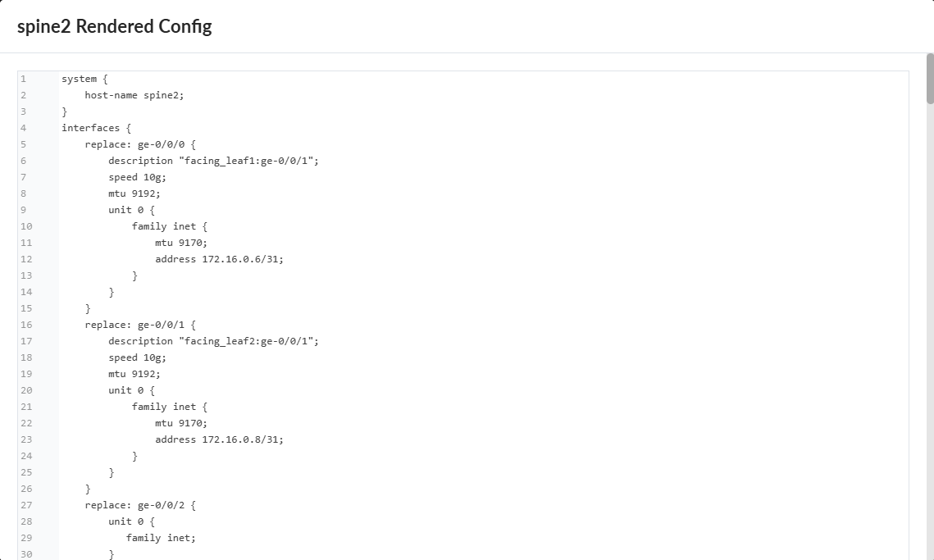Click 'replace: ge-0/0/0 {' line

(140, 144)
